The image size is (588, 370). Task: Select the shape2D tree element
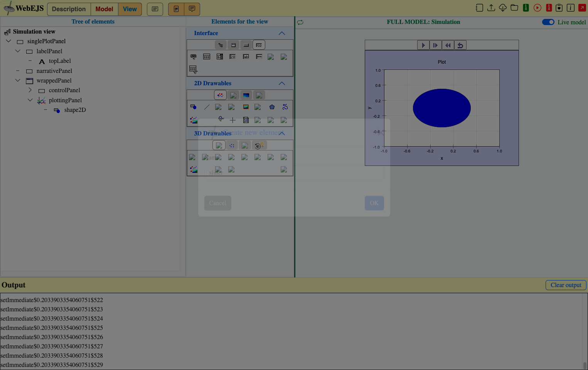[x=75, y=110]
